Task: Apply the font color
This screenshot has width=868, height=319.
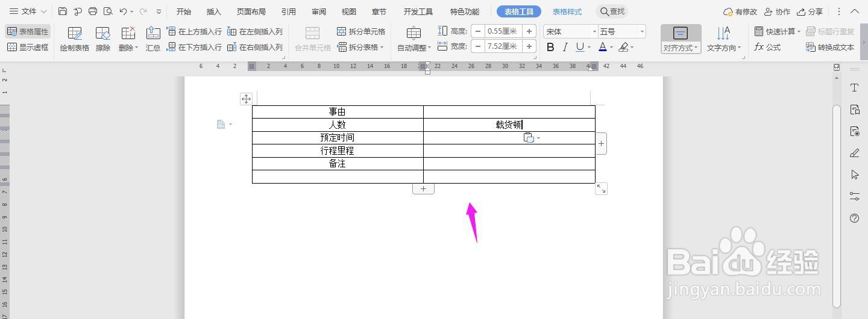Action: point(603,47)
